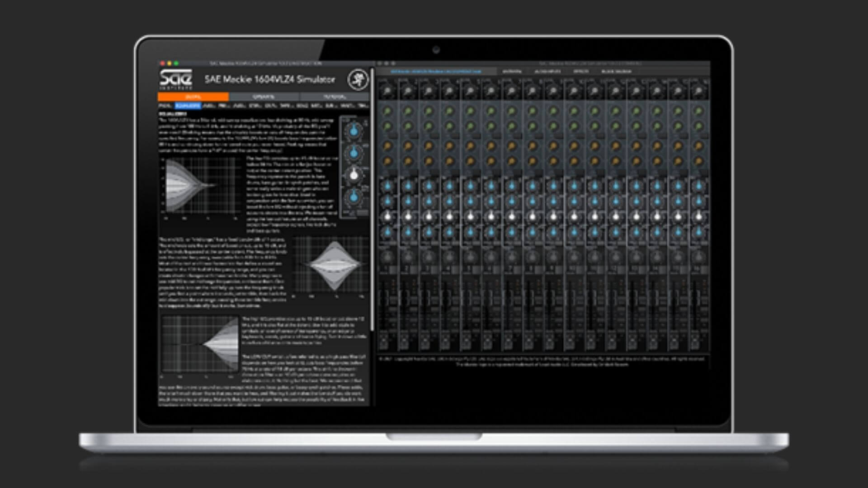Viewport: 868px width, 488px height.
Task: Click the left window's vertical scrollbar
Action: 373,199
